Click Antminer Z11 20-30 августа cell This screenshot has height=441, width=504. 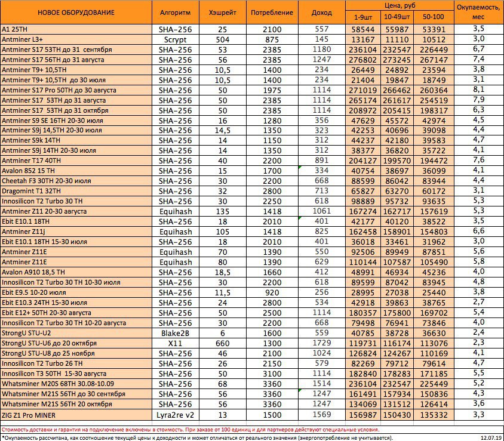pyautogui.click(x=76, y=211)
